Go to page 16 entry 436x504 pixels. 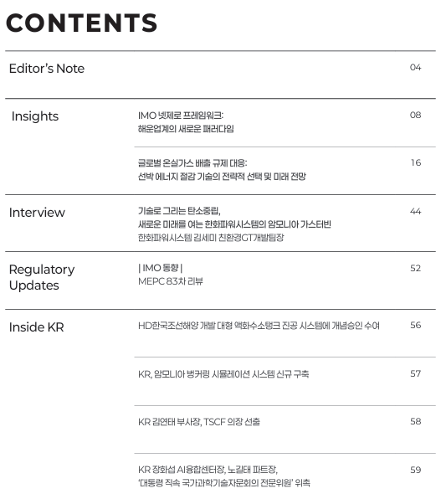[415, 162]
